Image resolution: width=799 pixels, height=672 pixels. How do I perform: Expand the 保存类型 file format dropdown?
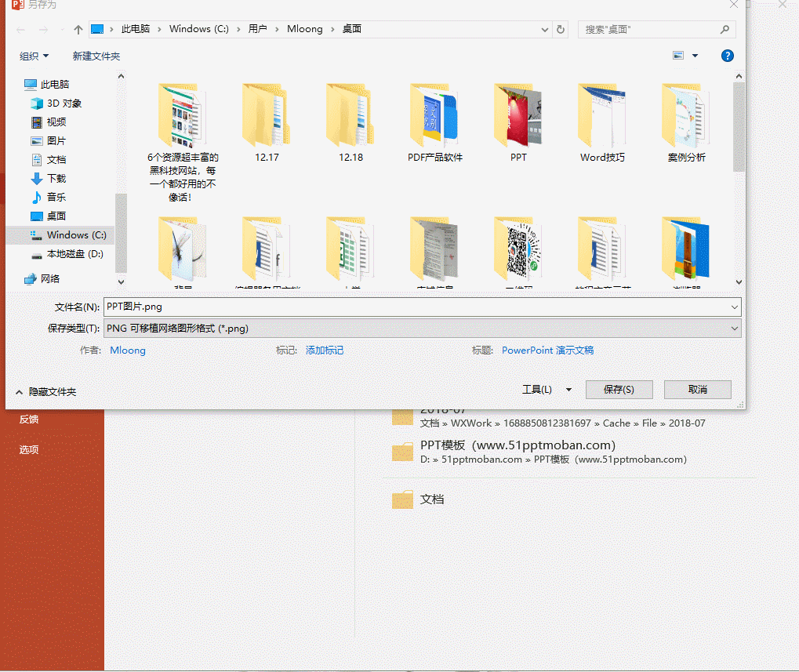(734, 329)
